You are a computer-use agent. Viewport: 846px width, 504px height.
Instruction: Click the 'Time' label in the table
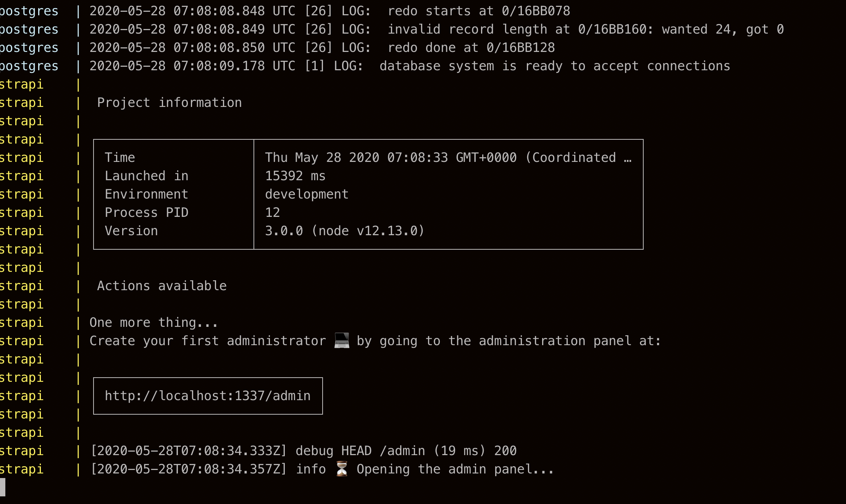pos(120,158)
